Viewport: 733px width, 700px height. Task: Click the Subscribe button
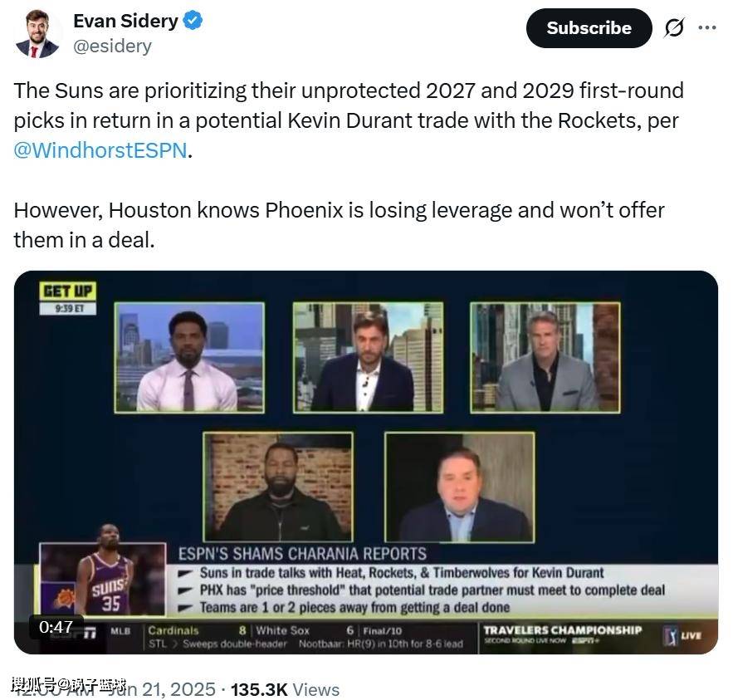pos(589,28)
